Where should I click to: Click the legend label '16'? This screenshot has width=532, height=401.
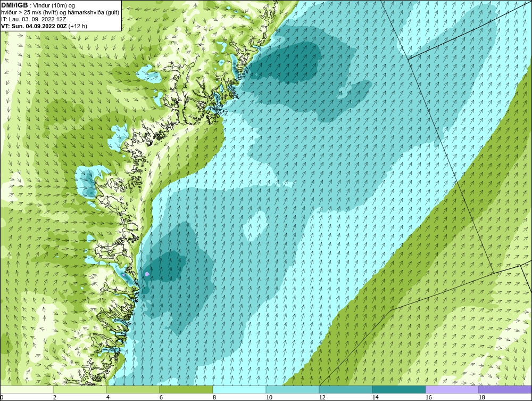click(x=428, y=397)
